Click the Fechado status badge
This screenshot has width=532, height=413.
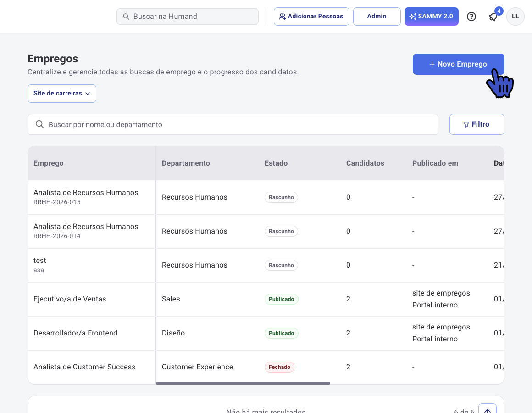279,367
